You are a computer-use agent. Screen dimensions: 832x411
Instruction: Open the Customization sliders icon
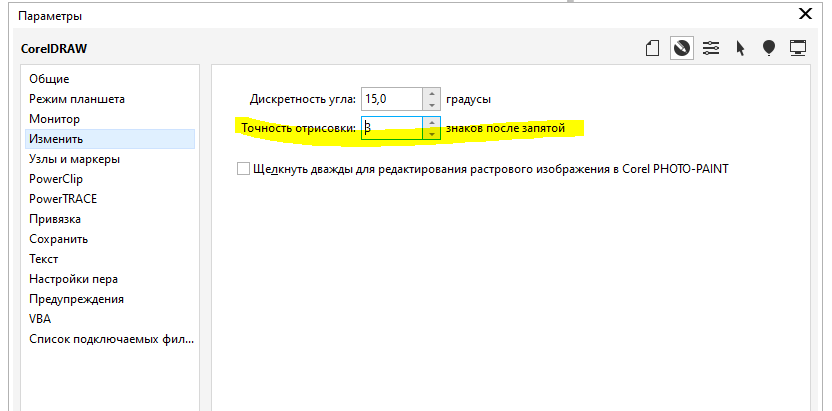[711, 49]
